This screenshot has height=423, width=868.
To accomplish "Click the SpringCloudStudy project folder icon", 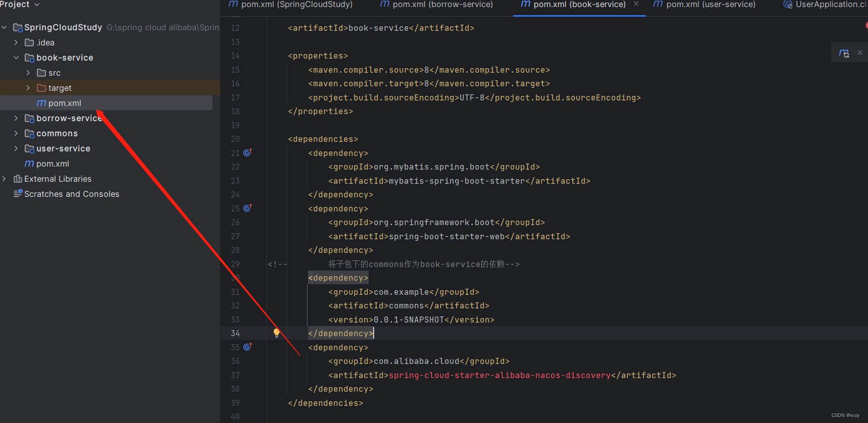I will pyautogui.click(x=18, y=27).
